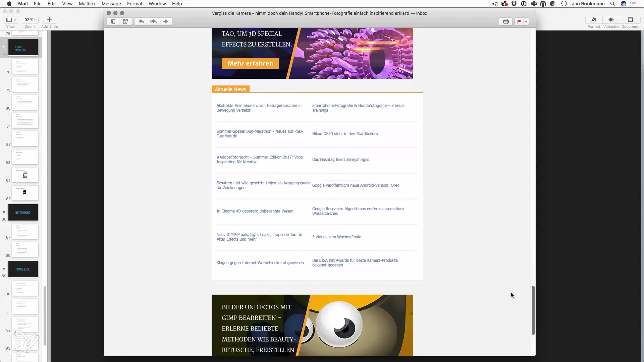Open Spotlight search in menu bar
Screen dimensions: 644x362
tap(612, 4)
